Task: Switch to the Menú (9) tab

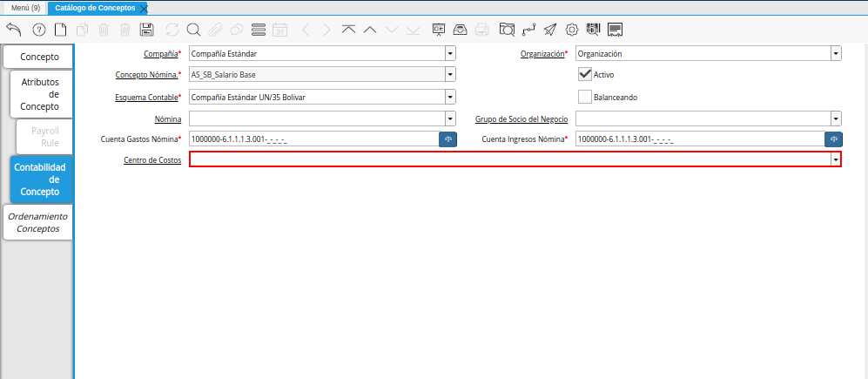Action: pyautogui.click(x=25, y=8)
